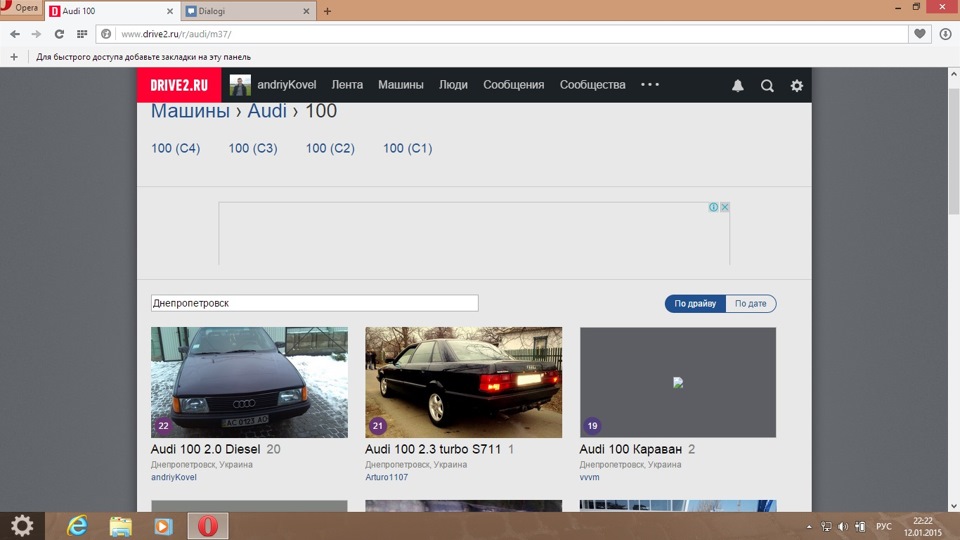The width and height of the screenshot is (960, 540).
Task: Open the taskbar settings gear button
Action: (22, 526)
